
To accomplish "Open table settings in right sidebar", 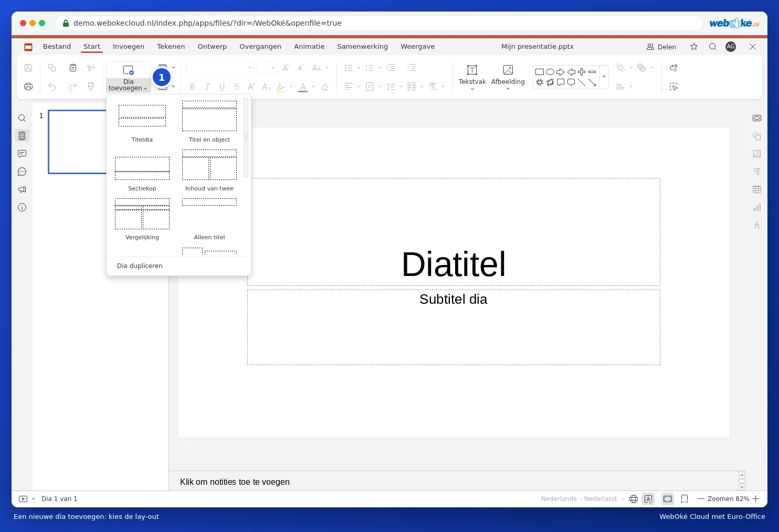I will click(x=757, y=189).
